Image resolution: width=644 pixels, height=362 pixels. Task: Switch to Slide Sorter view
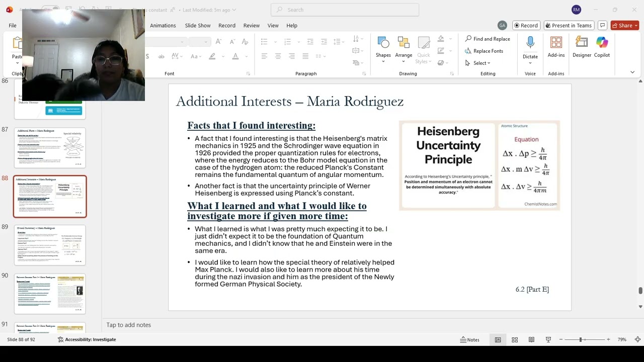[515, 340]
